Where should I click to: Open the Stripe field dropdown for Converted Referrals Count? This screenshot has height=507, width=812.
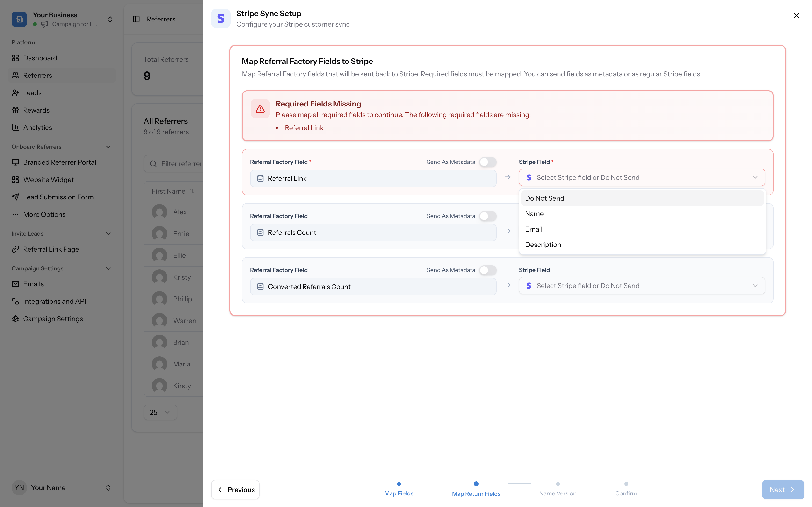pos(641,285)
